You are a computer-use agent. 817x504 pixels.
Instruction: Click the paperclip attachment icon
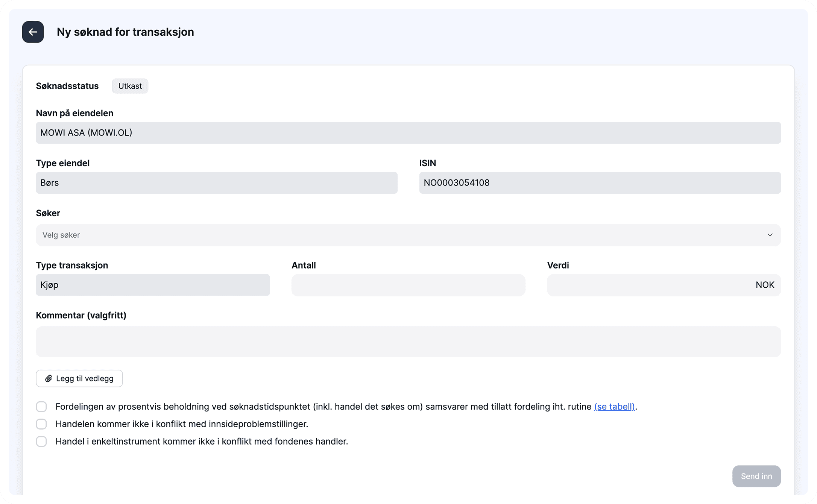(49, 378)
